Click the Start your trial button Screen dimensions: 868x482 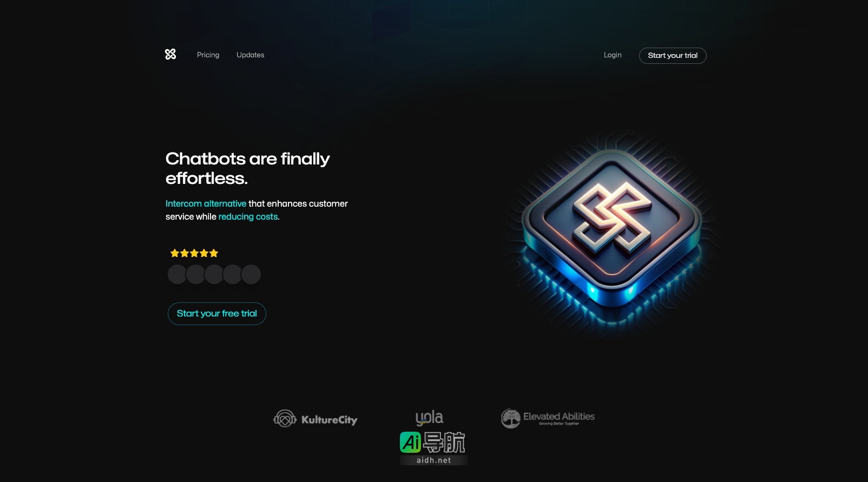[x=673, y=56]
